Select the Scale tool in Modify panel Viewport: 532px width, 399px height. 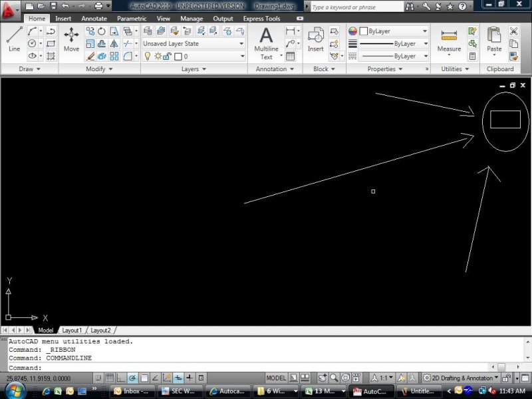pos(90,44)
